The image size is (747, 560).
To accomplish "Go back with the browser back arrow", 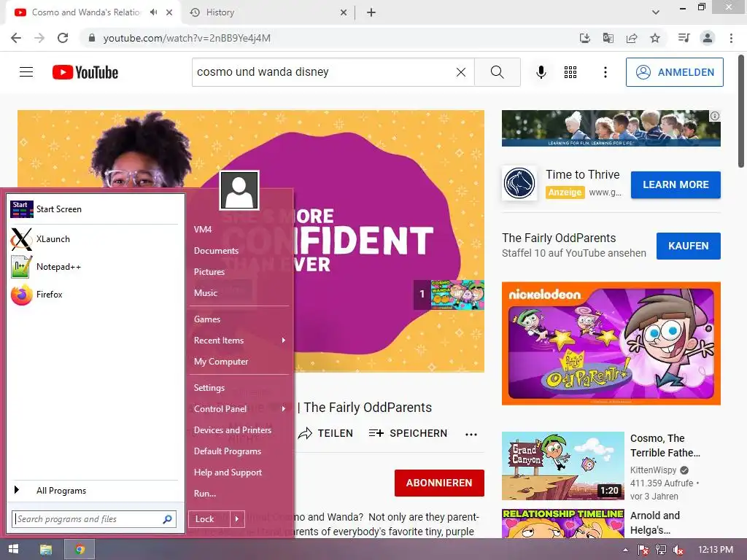I will 16,38.
